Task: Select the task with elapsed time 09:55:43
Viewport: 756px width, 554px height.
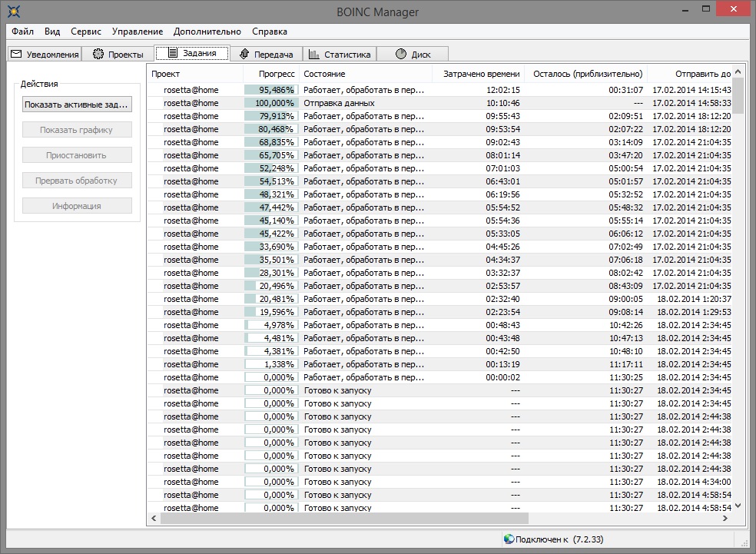Action: tap(439, 116)
